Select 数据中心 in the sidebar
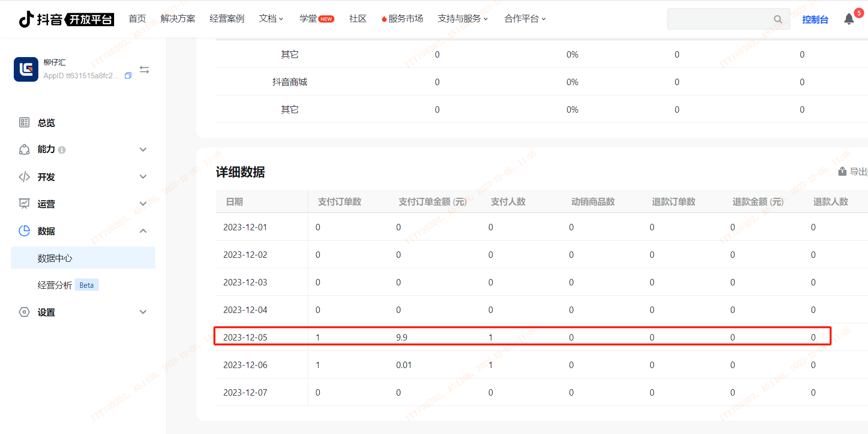Viewport: 868px width, 434px height. click(55, 258)
